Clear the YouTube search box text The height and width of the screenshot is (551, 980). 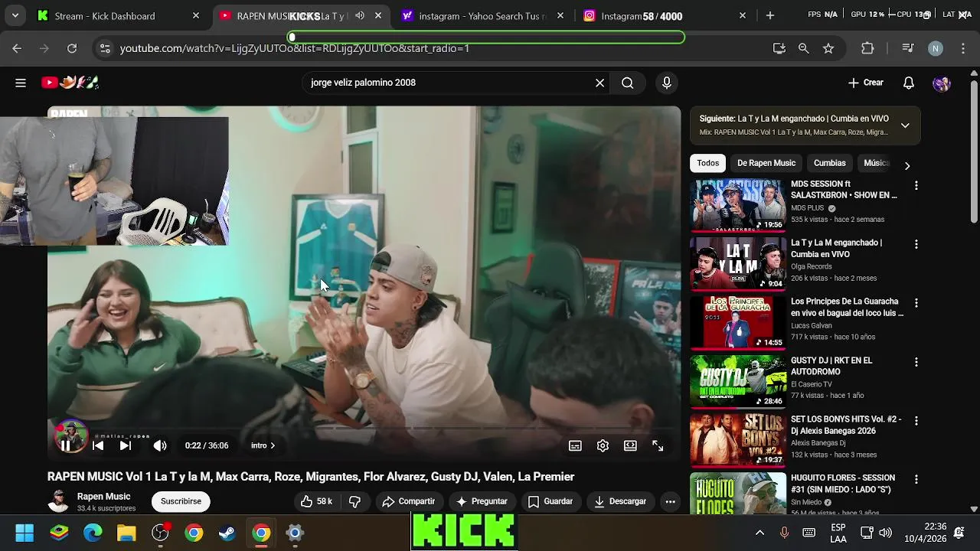point(600,83)
